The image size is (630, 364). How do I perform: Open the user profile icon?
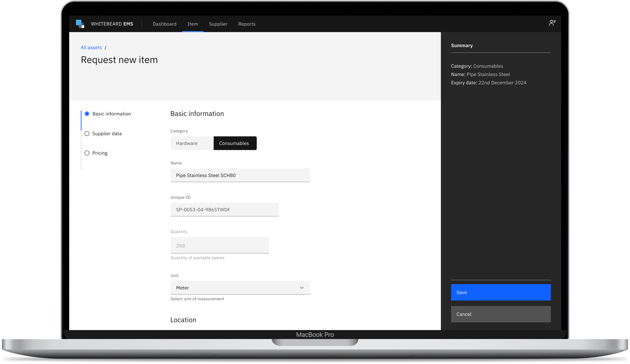tap(552, 23)
